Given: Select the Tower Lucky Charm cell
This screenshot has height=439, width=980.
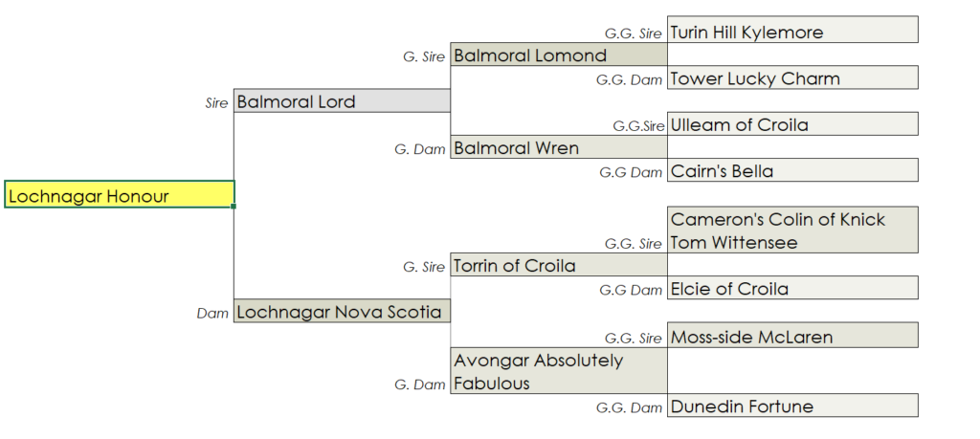Looking at the screenshot, I should point(792,78).
